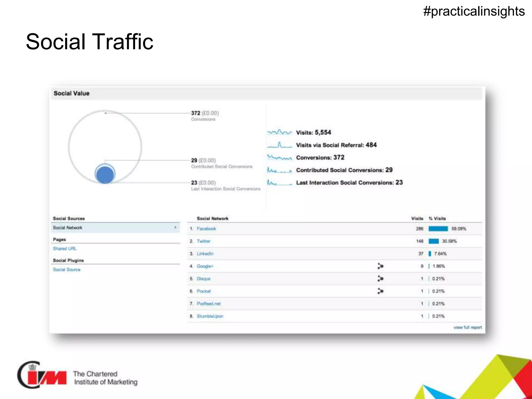Open the LinkedIn social network link
This screenshot has height=399, width=532.
coord(205,254)
